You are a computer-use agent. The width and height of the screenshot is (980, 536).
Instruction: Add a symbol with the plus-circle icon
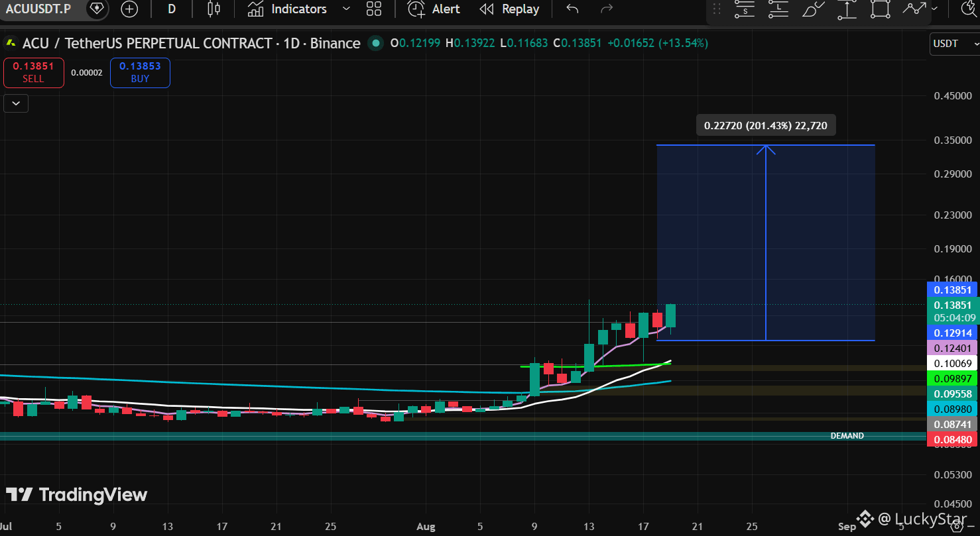click(x=129, y=9)
